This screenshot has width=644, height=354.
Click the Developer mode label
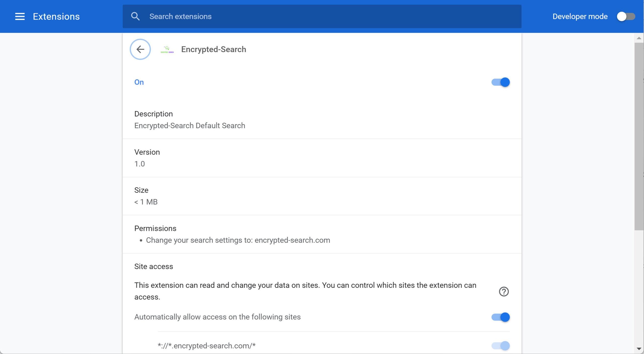[x=580, y=17]
